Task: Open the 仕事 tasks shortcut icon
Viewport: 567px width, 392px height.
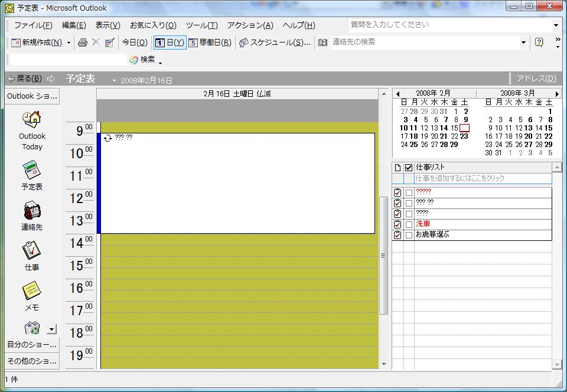Action: (32, 250)
